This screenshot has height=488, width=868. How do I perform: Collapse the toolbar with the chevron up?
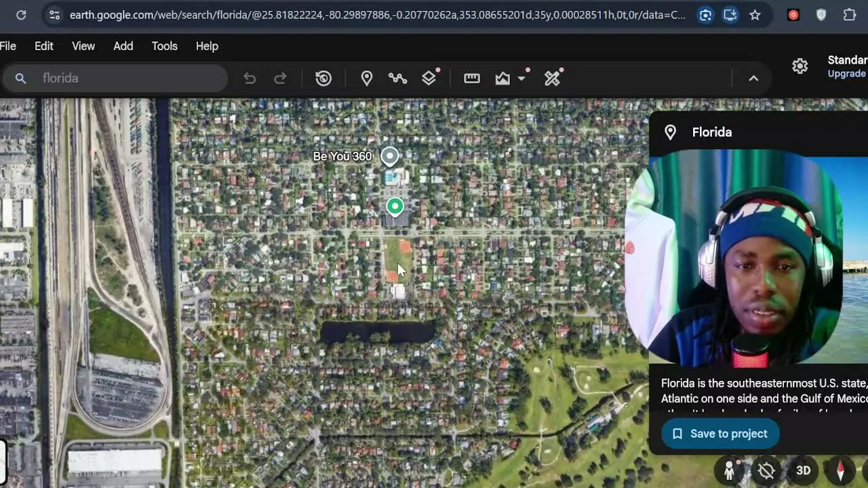(x=753, y=79)
